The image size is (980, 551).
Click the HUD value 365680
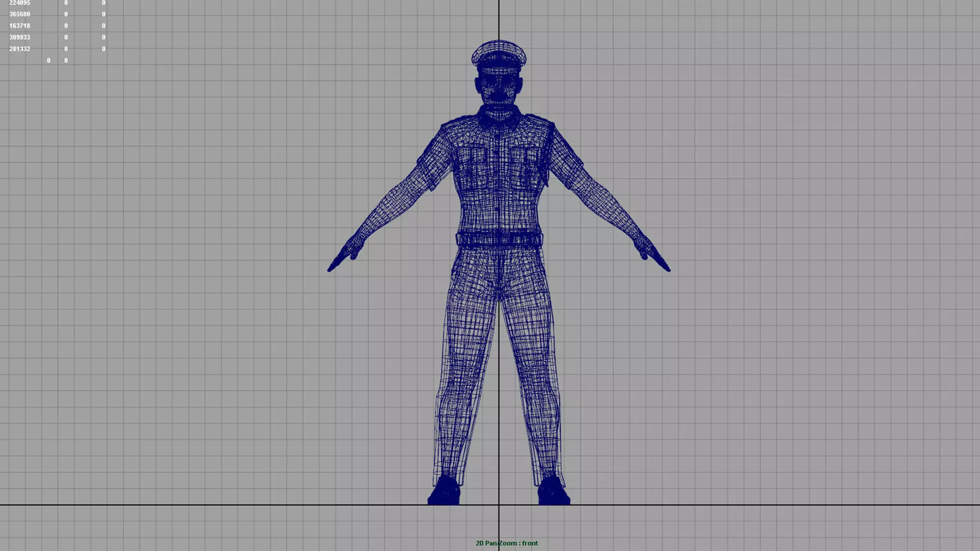click(19, 14)
